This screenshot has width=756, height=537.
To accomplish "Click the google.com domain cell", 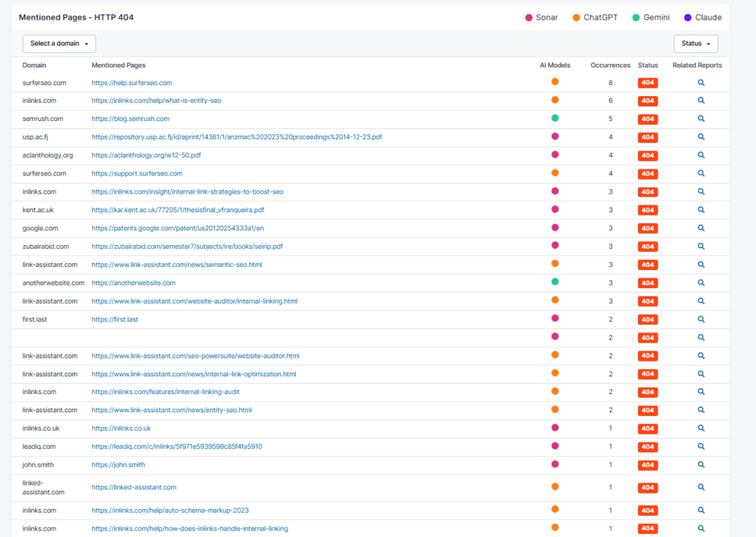I will (40, 228).
